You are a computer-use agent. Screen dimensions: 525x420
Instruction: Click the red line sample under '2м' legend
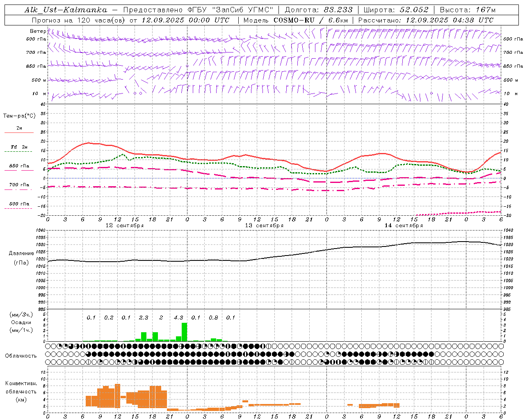(19, 132)
